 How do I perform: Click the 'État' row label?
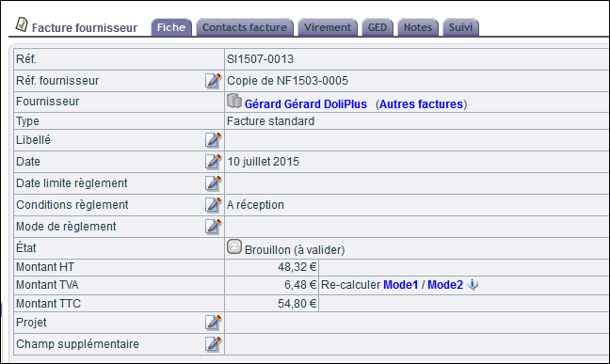point(26,248)
